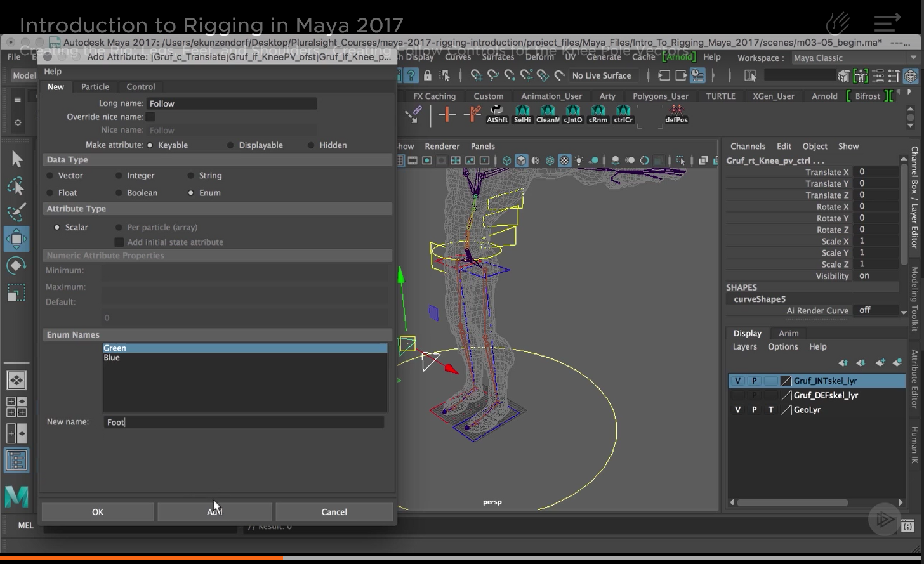Run the ctrlCr shelf script

(x=623, y=114)
